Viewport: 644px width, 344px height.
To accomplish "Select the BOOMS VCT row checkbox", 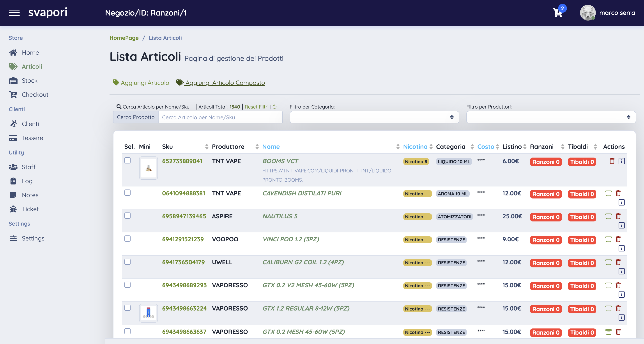I will click(127, 160).
